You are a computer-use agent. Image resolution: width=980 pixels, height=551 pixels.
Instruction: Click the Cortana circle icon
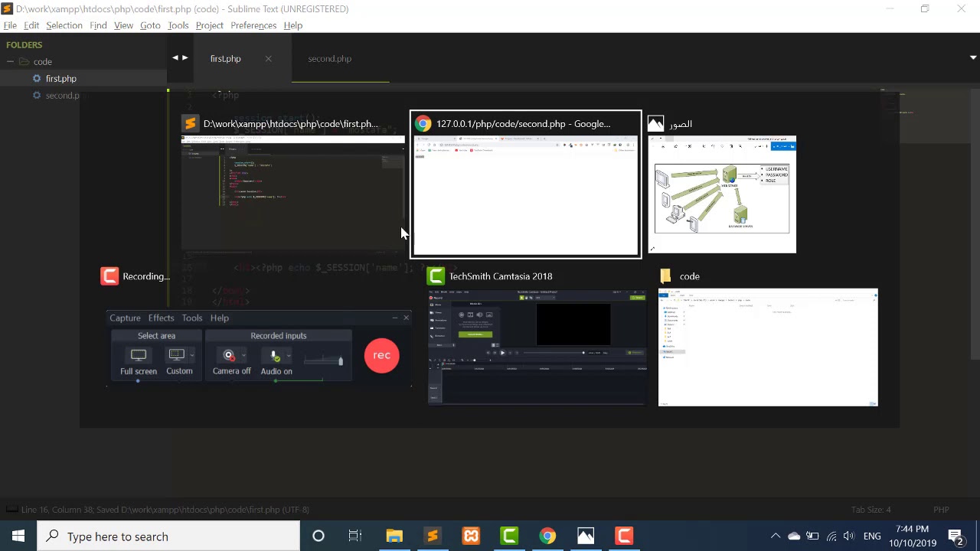click(318, 536)
